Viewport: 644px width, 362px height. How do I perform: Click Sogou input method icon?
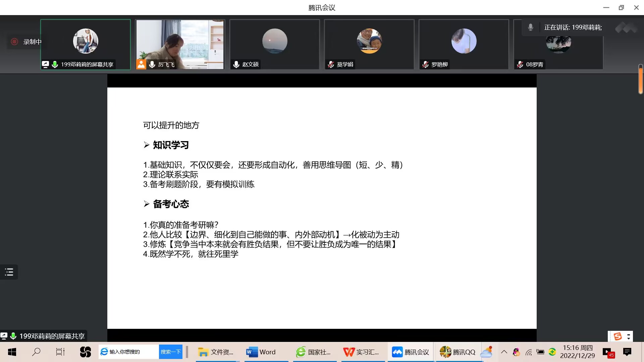click(618, 336)
